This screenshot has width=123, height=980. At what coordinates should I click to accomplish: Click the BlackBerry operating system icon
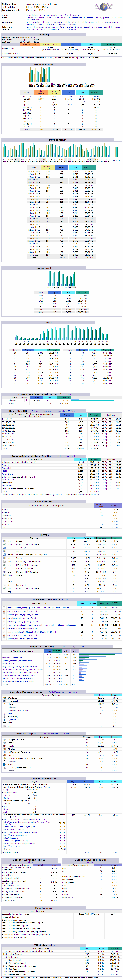(x=4, y=716)
